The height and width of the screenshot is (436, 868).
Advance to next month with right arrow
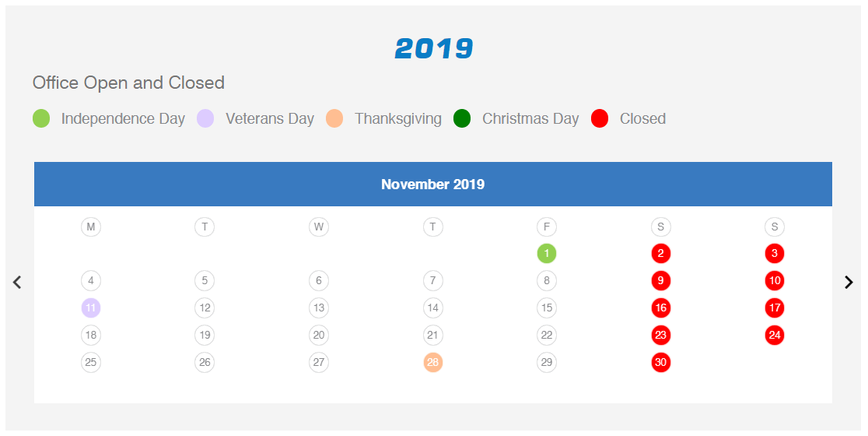click(x=849, y=282)
